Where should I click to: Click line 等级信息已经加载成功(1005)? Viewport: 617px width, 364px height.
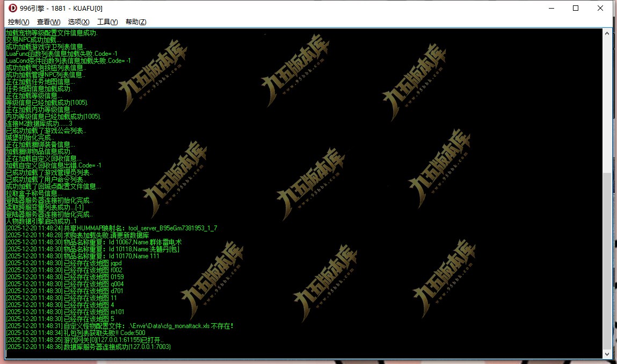tap(47, 103)
